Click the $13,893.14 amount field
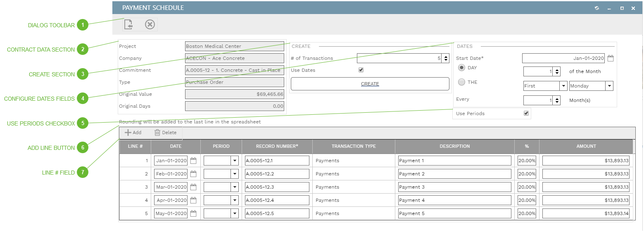The image size is (644, 232). (x=586, y=213)
